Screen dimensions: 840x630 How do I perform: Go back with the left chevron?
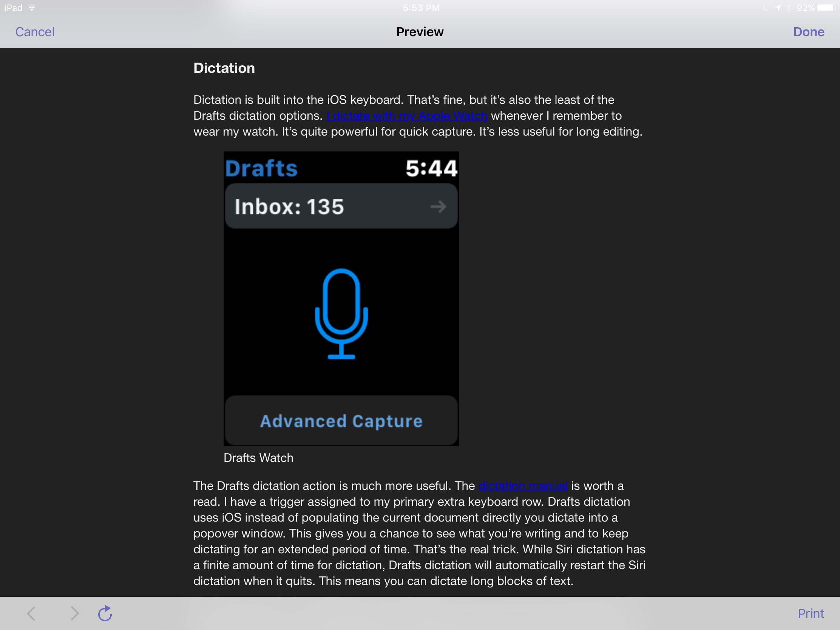tap(31, 613)
